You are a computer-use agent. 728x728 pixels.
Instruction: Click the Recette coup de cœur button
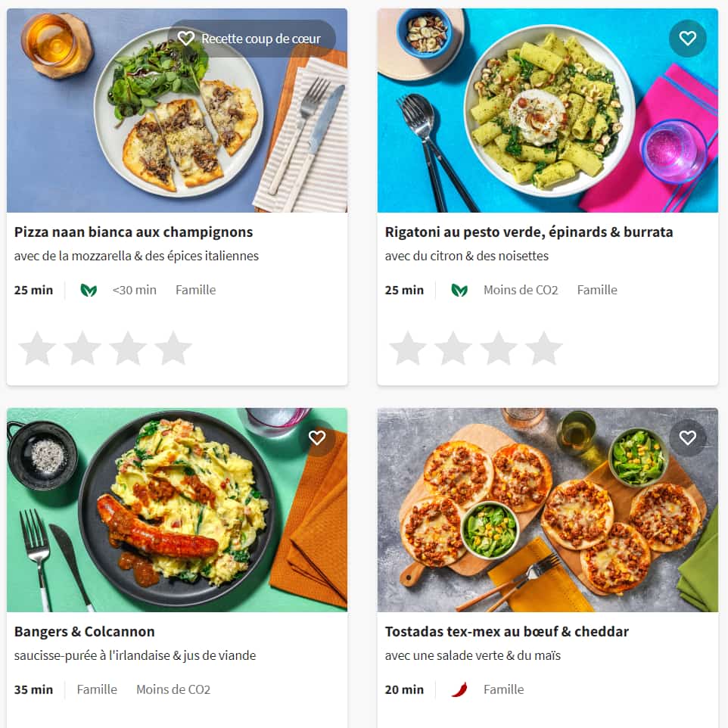(250, 39)
